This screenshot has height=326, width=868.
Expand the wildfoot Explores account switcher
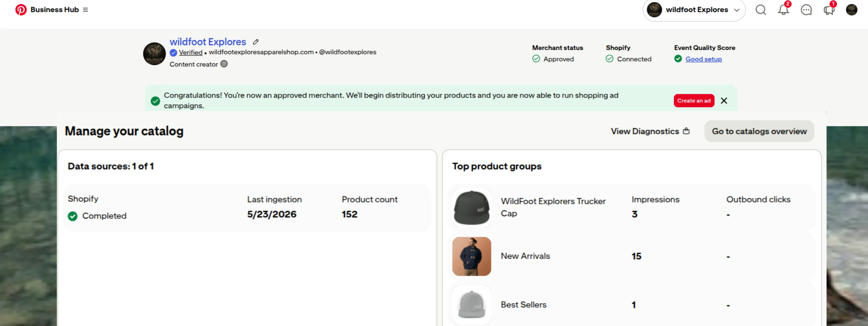694,10
